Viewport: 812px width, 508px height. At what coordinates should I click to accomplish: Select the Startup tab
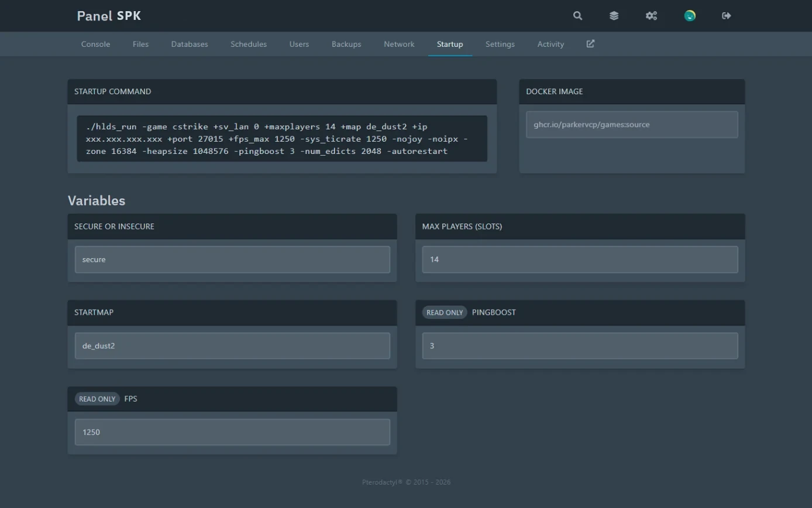[450, 44]
